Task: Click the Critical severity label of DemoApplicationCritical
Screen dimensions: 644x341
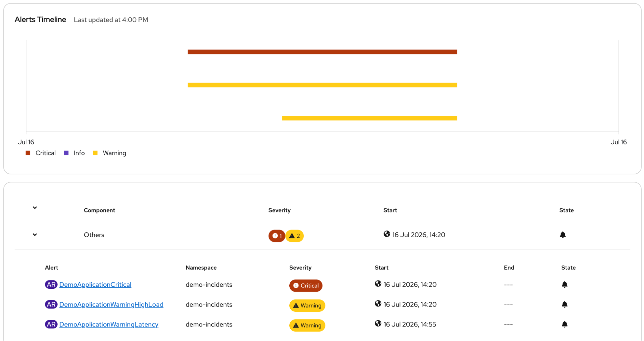Action: pos(306,286)
